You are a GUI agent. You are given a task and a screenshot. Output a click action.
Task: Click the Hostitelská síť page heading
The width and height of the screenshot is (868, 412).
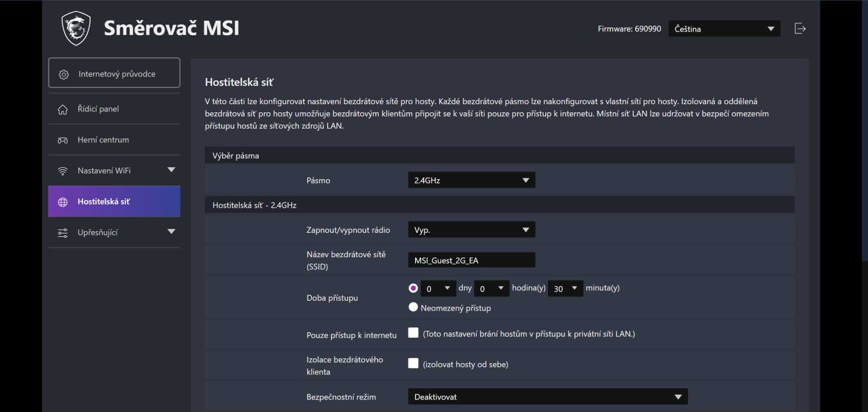coord(239,82)
